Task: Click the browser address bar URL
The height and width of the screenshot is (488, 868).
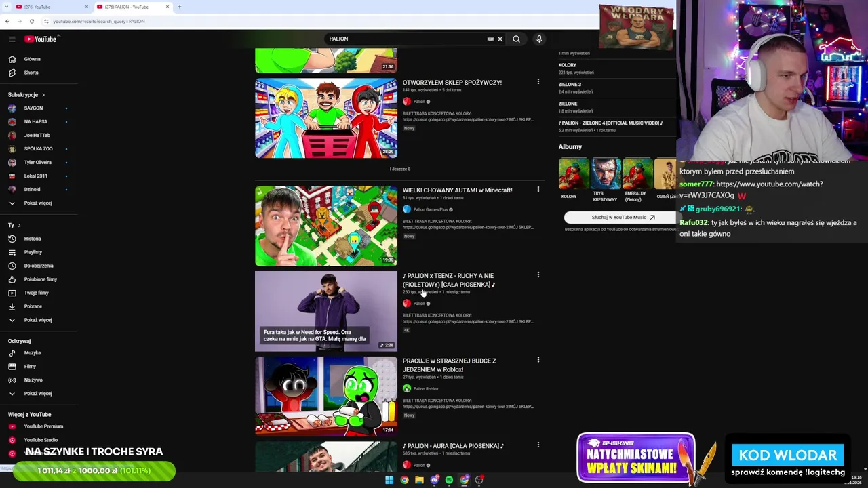Action: [99, 21]
